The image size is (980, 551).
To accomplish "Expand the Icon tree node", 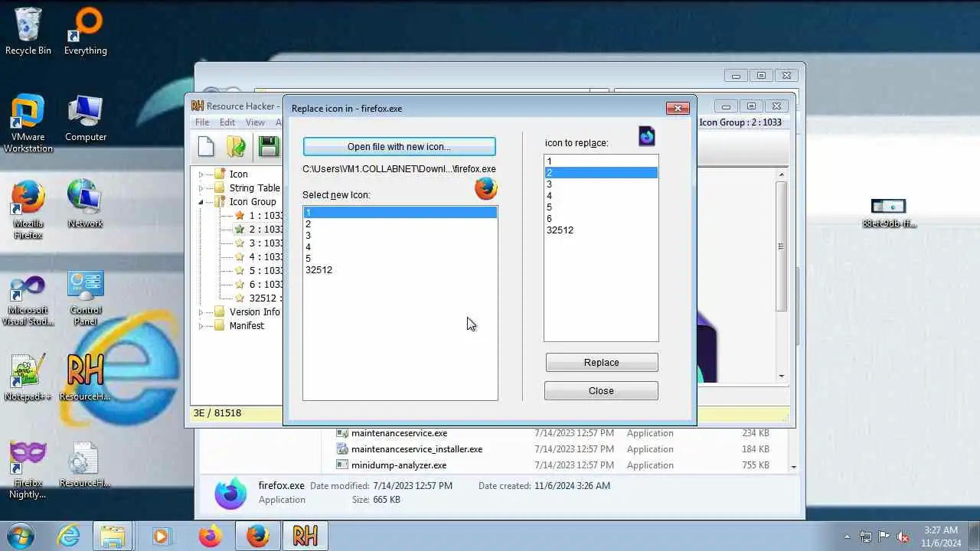I will [201, 174].
